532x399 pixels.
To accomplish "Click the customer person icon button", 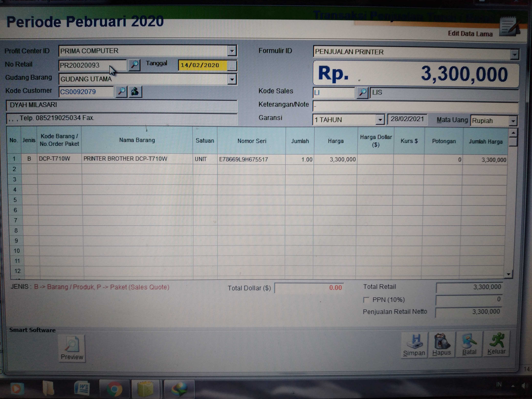I will click(135, 92).
